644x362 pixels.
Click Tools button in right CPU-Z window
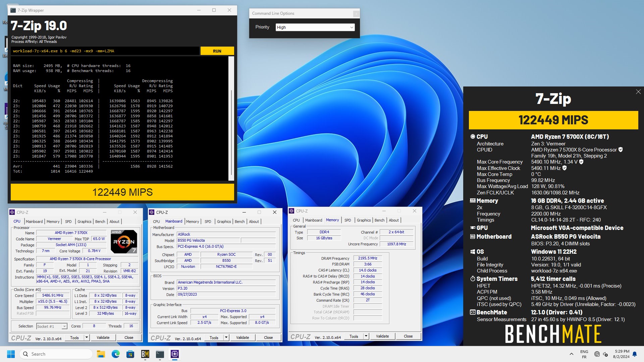pyautogui.click(x=354, y=336)
